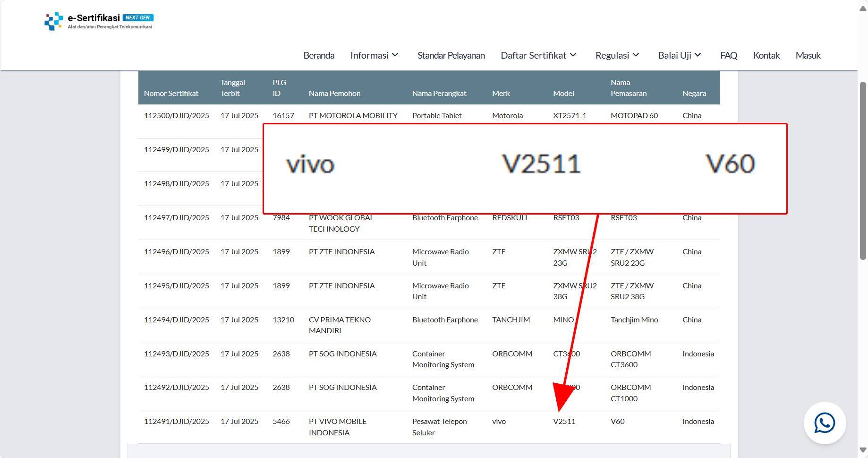Expand the Informasi dropdown chevron
868x458 pixels.
pos(395,55)
